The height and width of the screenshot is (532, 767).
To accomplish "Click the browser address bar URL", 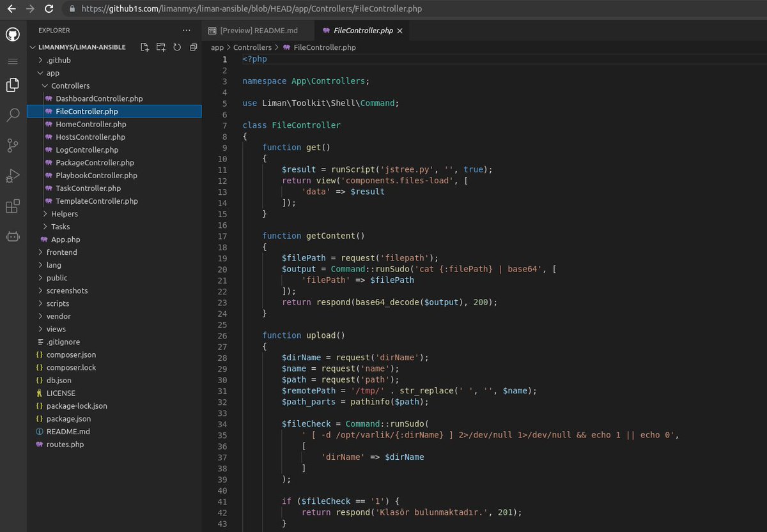I will pyautogui.click(x=251, y=10).
